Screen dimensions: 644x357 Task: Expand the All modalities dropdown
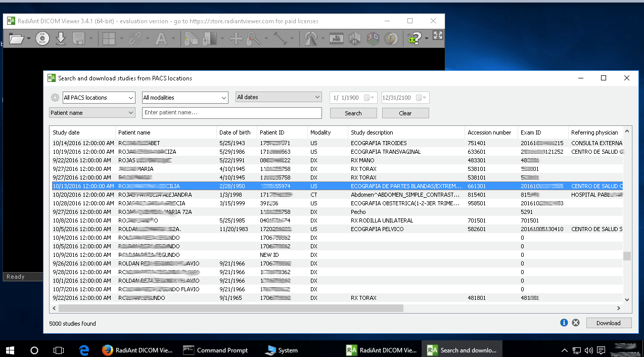click(185, 98)
